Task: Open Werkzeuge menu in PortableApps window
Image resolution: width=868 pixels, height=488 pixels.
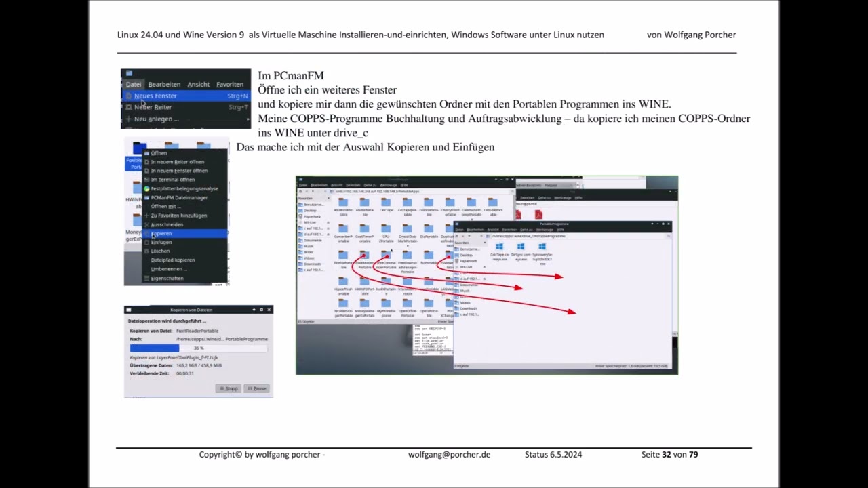Action: tap(388, 185)
